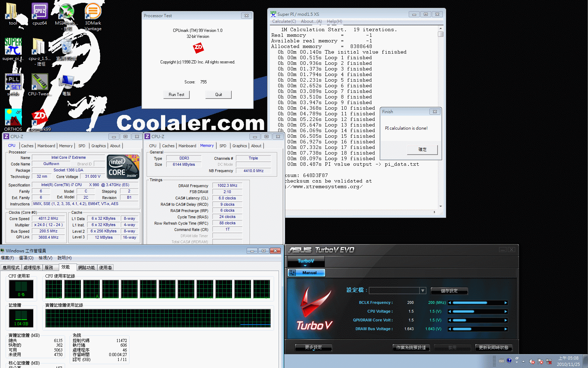Click the Manual mode sliders icon in TurboV
Image resolution: width=588 pixels, height=368 pixels.
[x=293, y=273]
